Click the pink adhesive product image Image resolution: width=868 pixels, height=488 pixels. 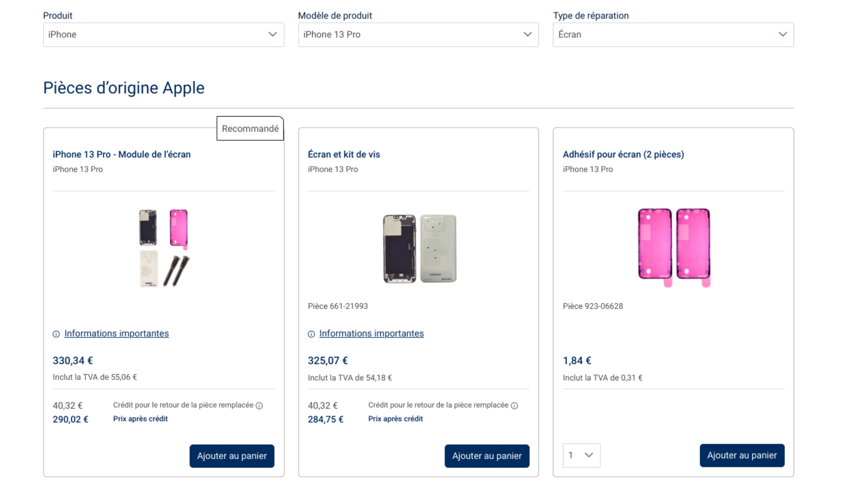(x=674, y=247)
